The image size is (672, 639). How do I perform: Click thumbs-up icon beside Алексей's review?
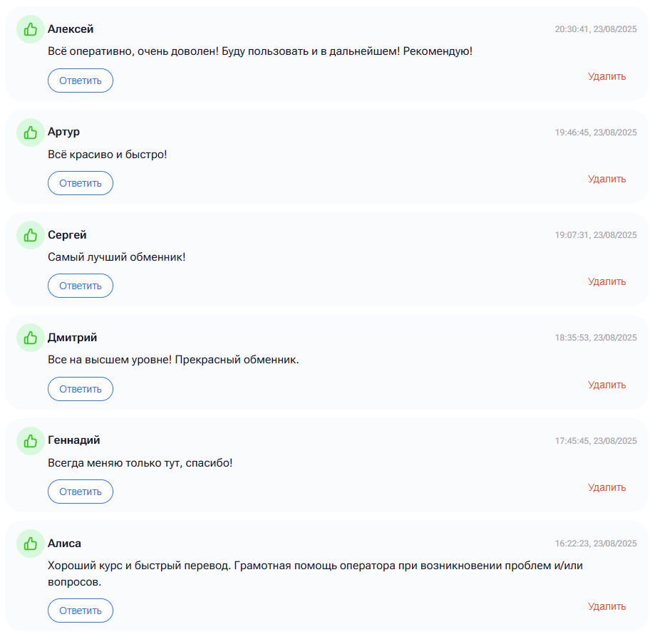point(31,29)
